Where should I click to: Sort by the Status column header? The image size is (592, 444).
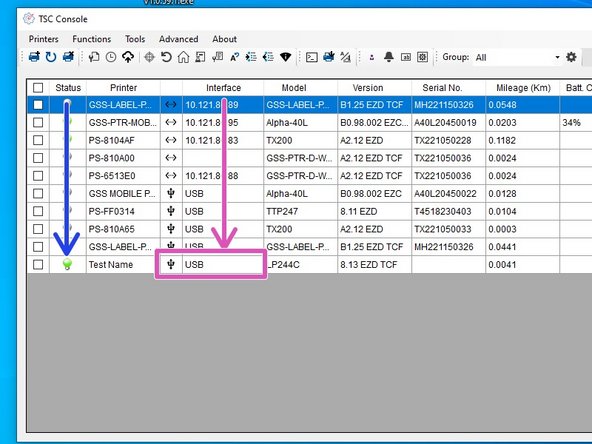pos(68,88)
